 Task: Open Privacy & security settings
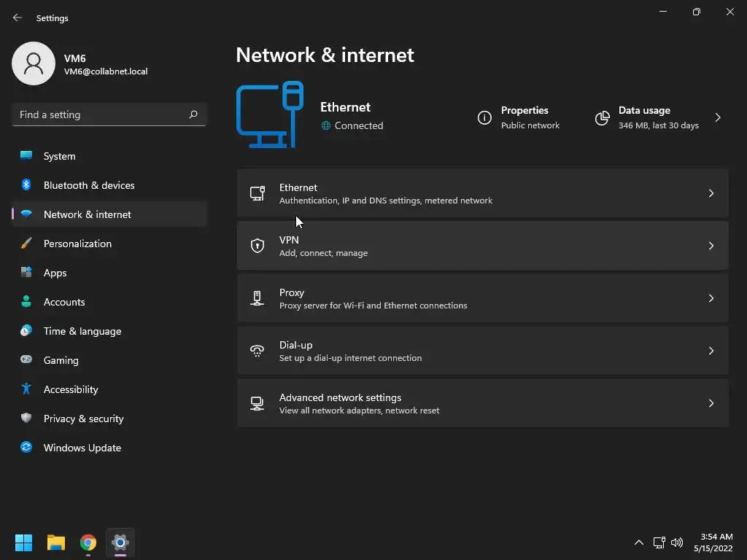click(83, 419)
